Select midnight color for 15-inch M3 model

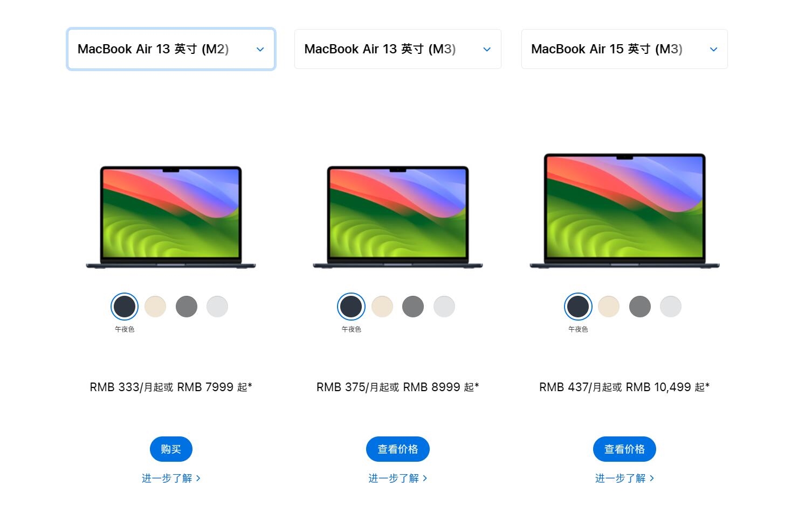tap(578, 307)
